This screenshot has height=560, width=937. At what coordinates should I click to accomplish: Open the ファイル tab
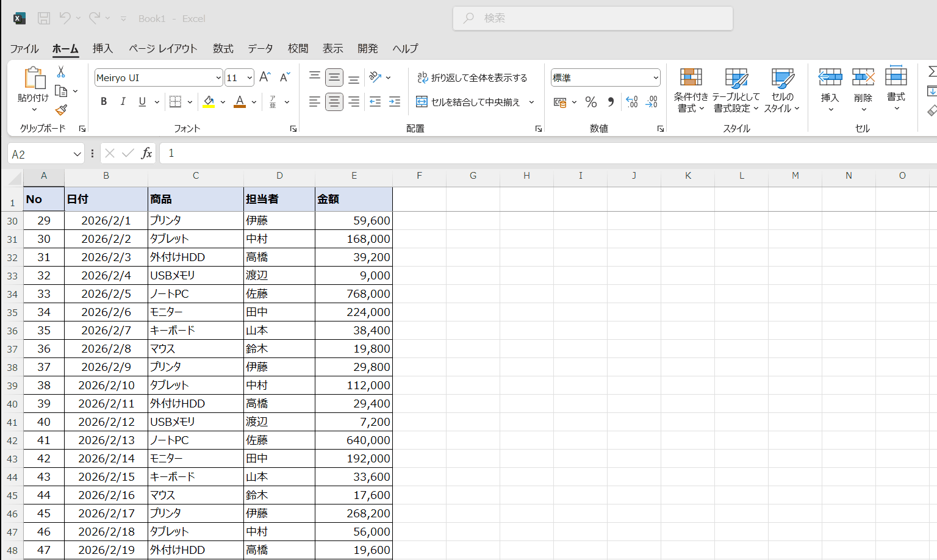(x=24, y=49)
